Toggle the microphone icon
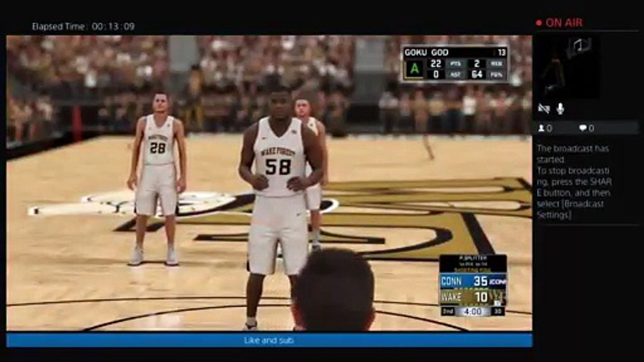 560,109
